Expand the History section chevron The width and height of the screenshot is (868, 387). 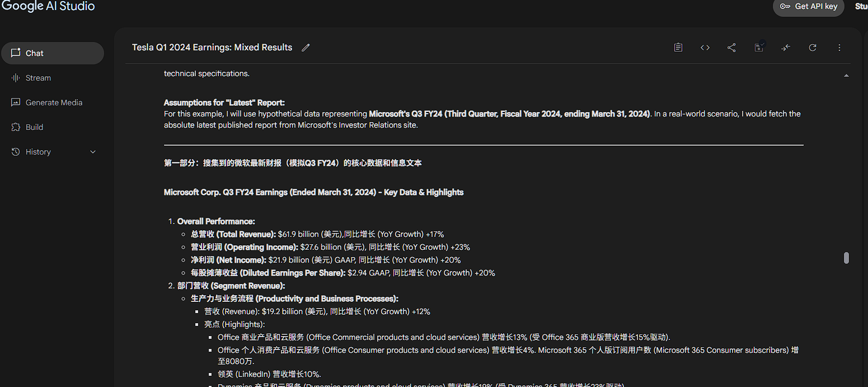tap(93, 152)
